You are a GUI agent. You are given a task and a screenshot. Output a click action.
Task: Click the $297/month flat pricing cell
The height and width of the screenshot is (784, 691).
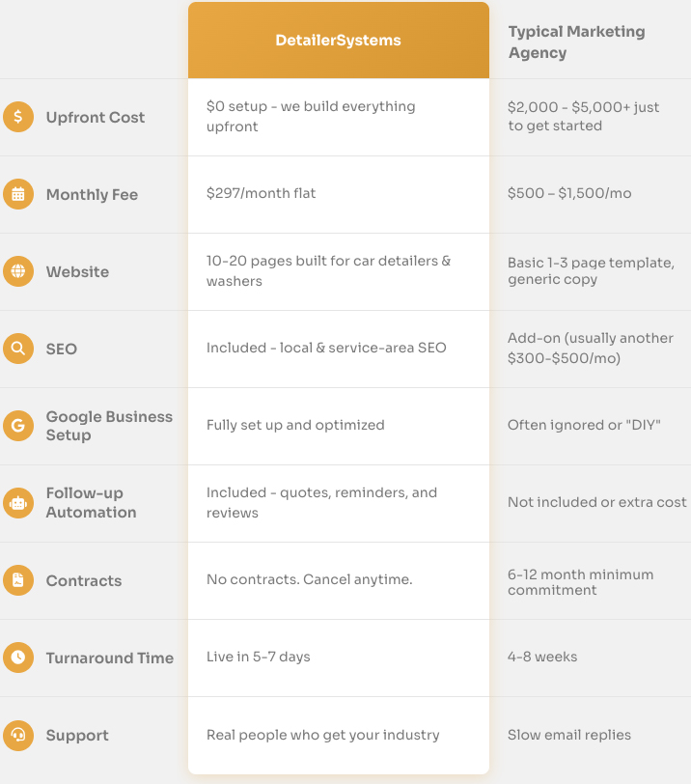261,193
